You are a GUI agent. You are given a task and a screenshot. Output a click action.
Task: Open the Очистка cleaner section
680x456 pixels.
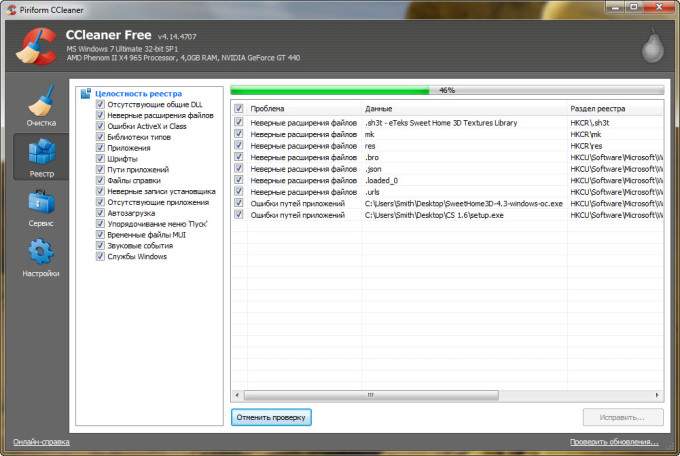point(41,106)
